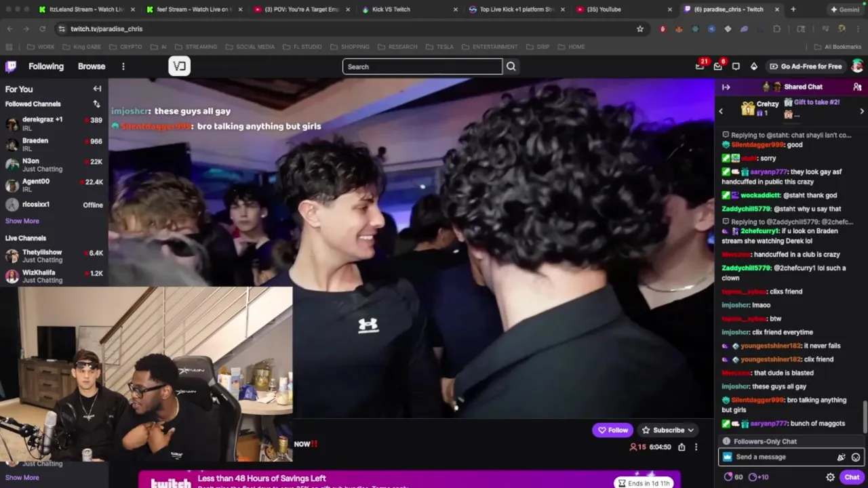Open the emote picker smiley icon
Image resolution: width=868 pixels, height=488 pixels.
point(856,457)
